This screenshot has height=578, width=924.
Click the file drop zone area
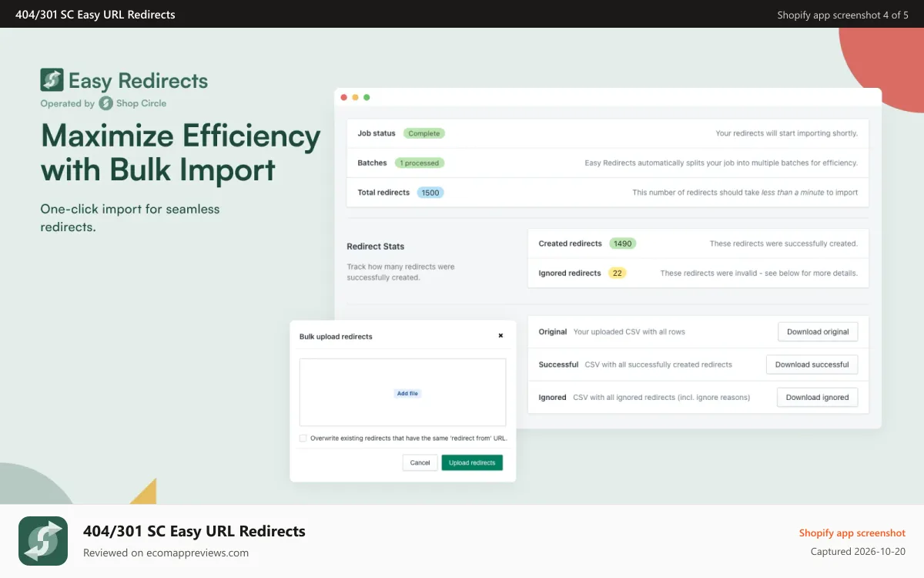403,392
